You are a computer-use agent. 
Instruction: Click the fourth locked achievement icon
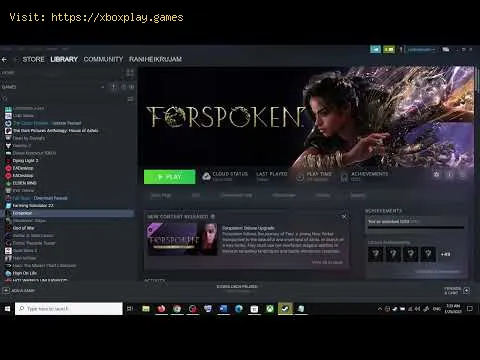(x=428, y=254)
